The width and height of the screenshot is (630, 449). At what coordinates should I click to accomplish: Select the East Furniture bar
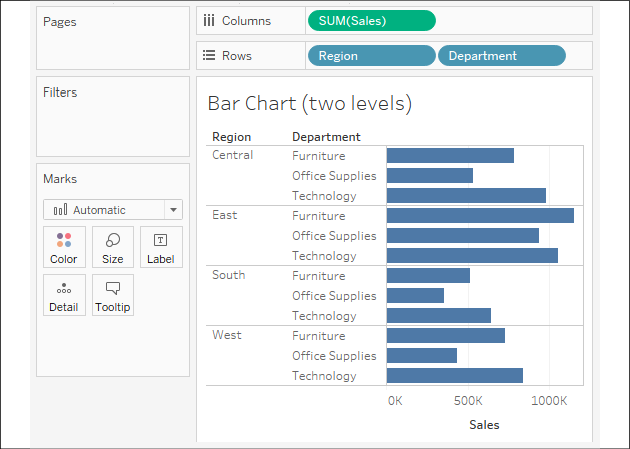pos(479,216)
